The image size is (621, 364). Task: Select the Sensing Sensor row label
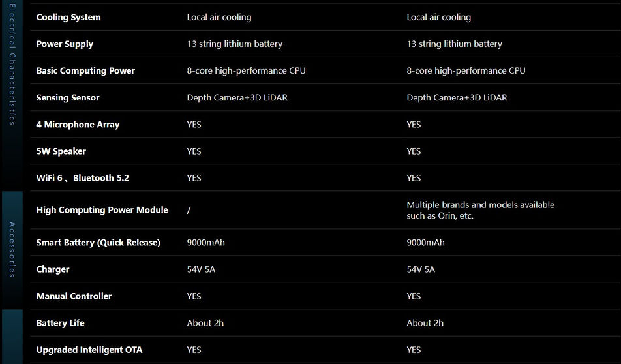point(68,98)
